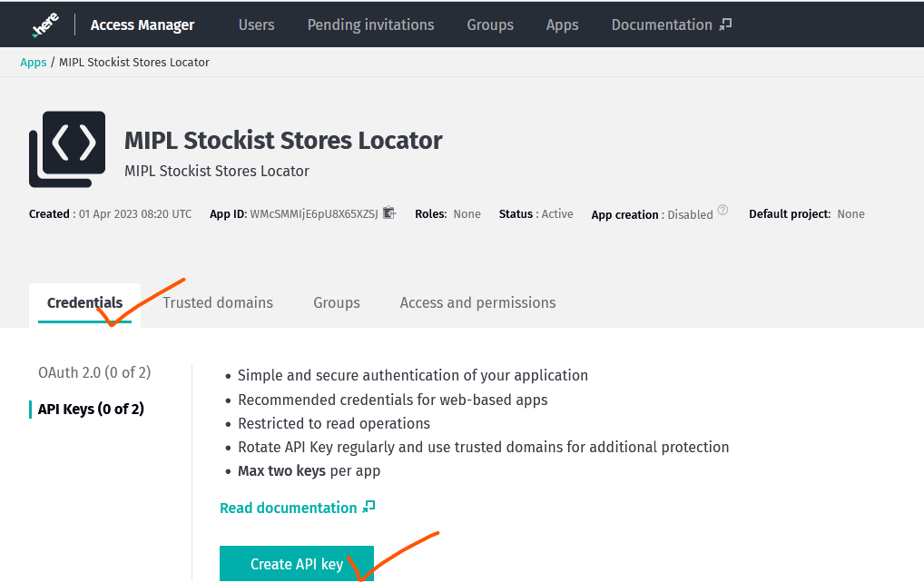Follow the Apps breadcrumb link
Image resolution: width=924 pixels, height=583 pixels.
click(33, 63)
